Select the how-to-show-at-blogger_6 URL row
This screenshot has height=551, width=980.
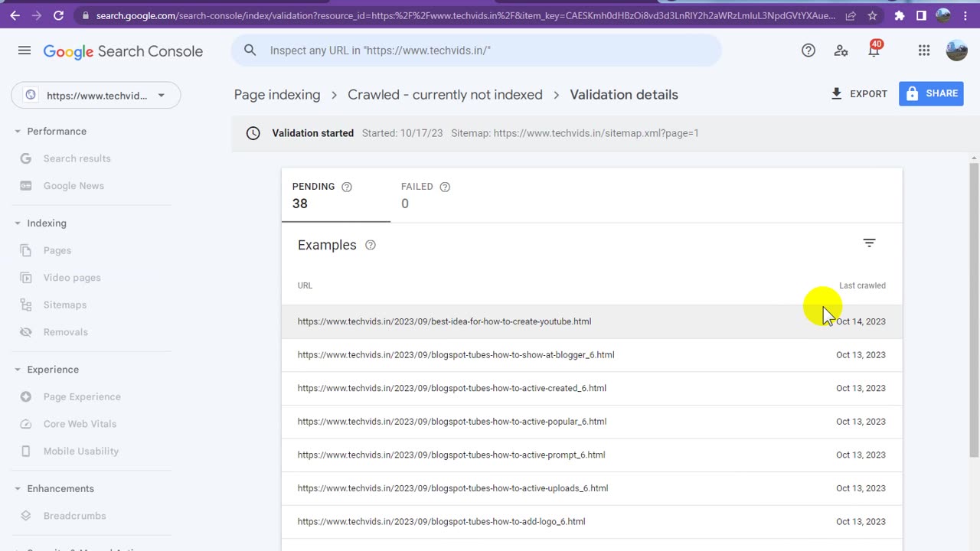point(592,355)
